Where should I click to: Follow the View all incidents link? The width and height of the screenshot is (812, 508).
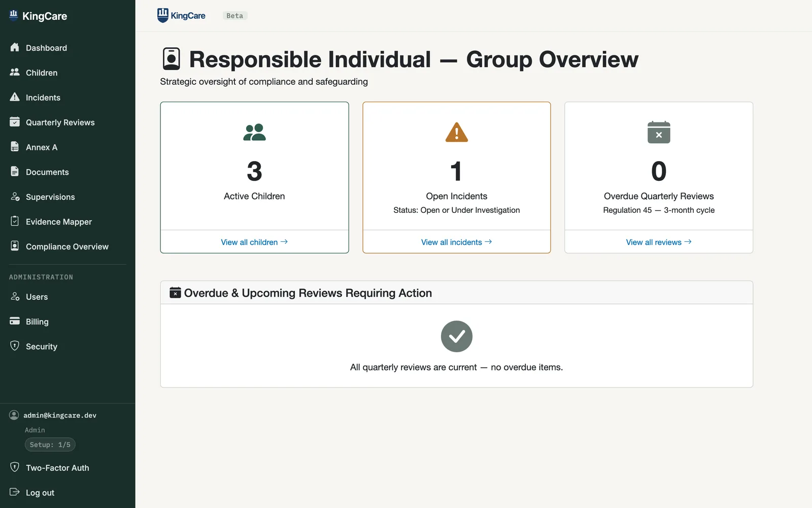457,242
